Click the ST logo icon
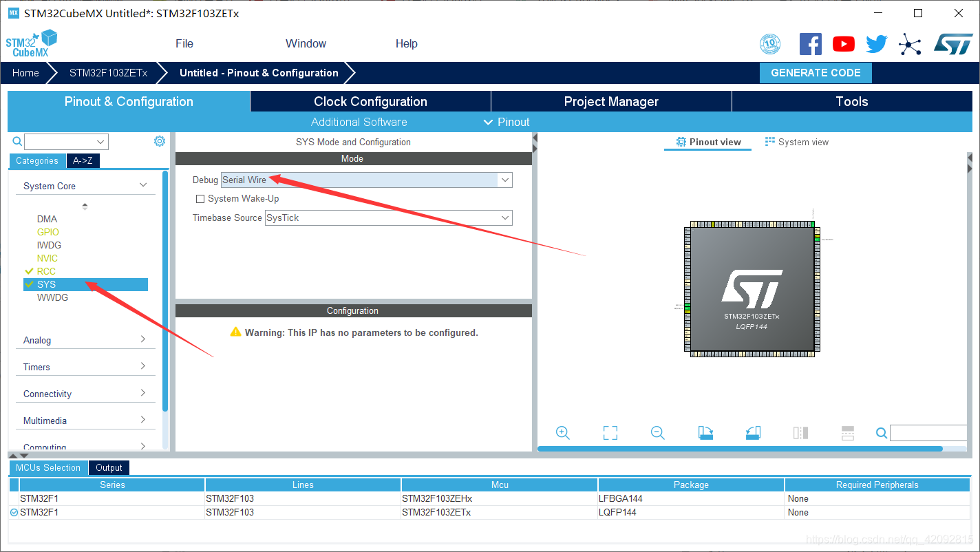This screenshot has height=552, width=980. pyautogui.click(x=953, y=44)
